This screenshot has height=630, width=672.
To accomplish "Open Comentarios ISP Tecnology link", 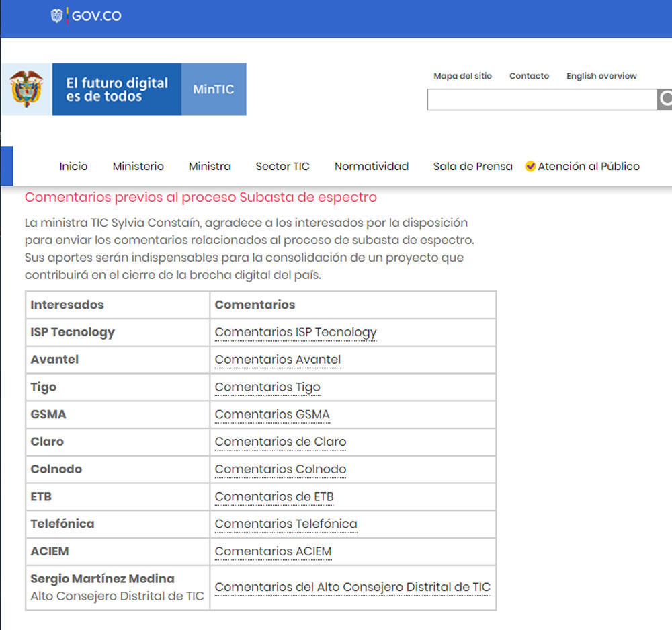I will [x=296, y=332].
